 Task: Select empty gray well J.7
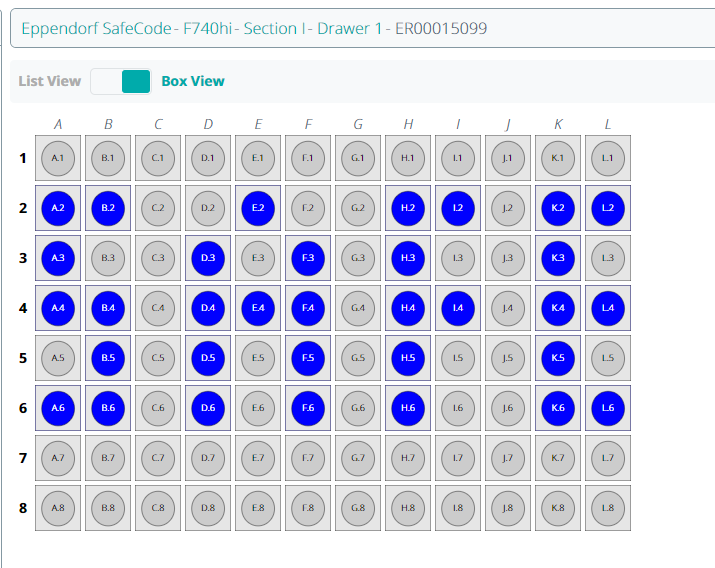pos(508,458)
